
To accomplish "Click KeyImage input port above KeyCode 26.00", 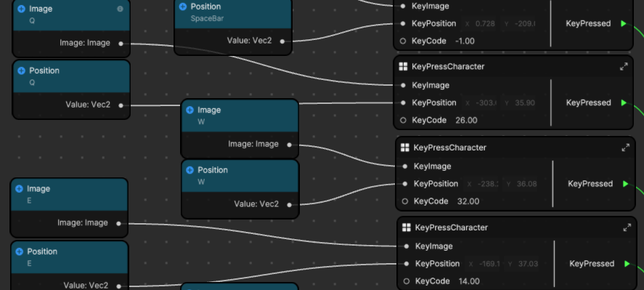I will (x=403, y=85).
